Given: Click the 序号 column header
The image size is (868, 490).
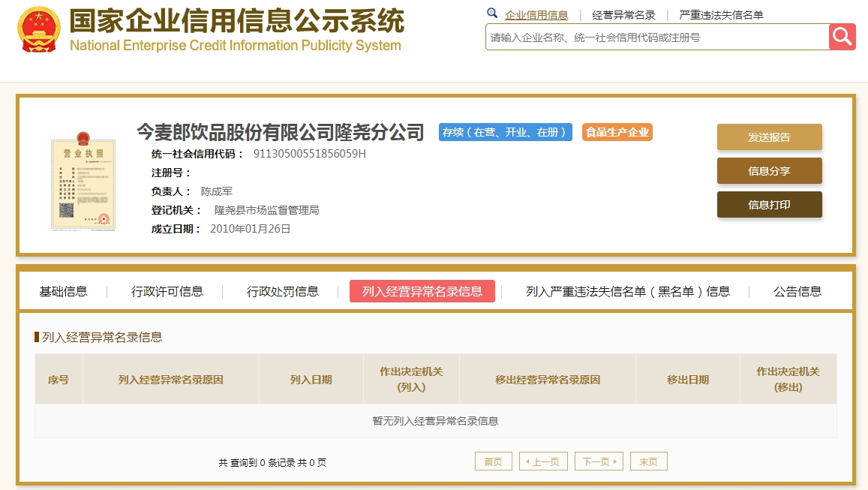Looking at the screenshot, I should 58,380.
